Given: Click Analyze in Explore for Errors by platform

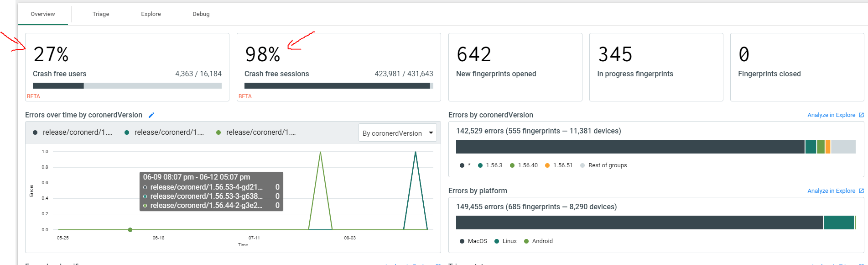Looking at the screenshot, I should pos(831,191).
